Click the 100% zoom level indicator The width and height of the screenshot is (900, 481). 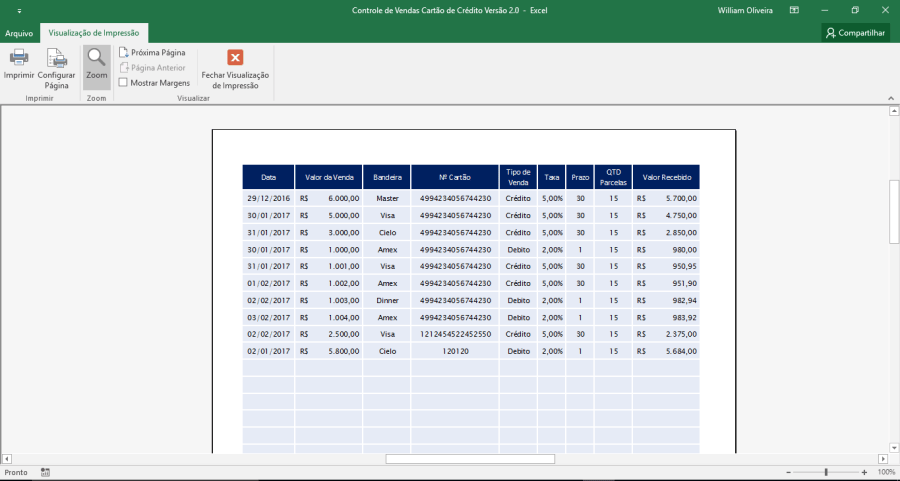pos(886,472)
